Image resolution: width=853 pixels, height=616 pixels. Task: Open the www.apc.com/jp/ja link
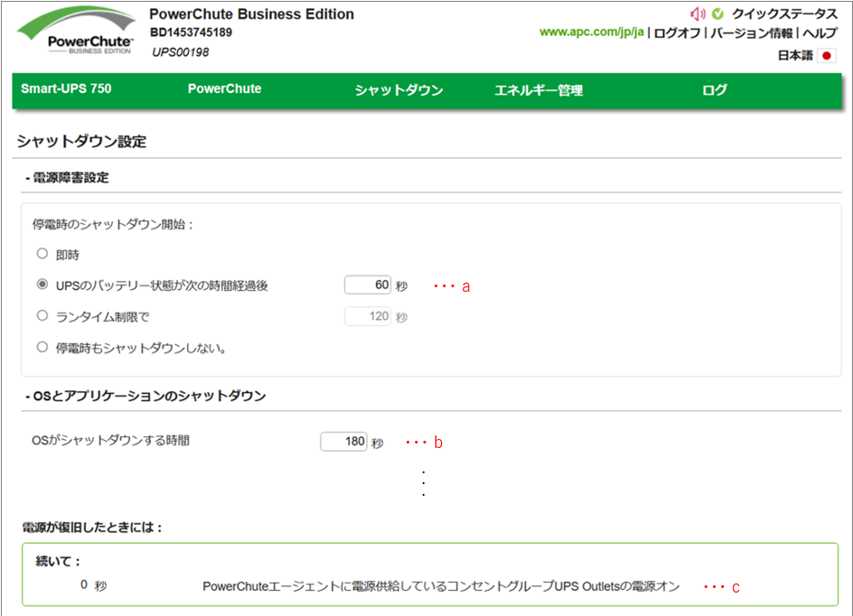[x=591, y=33]
